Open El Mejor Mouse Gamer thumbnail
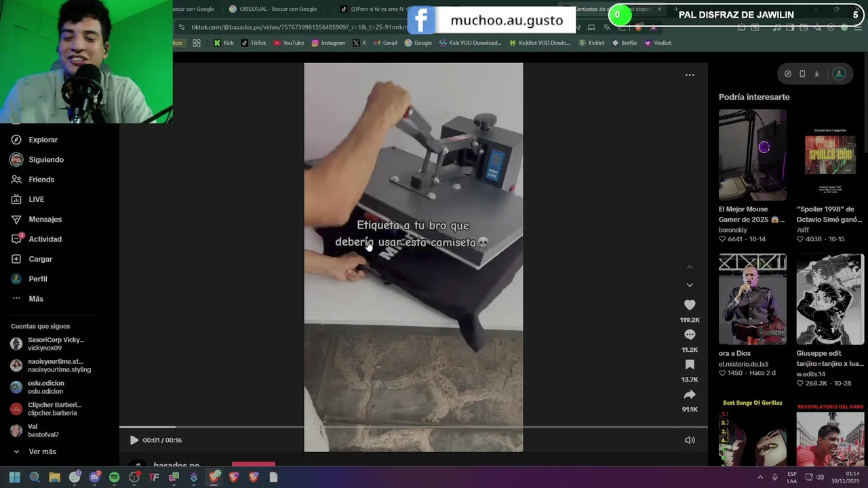The image size is (868, 488). point(753,155)
